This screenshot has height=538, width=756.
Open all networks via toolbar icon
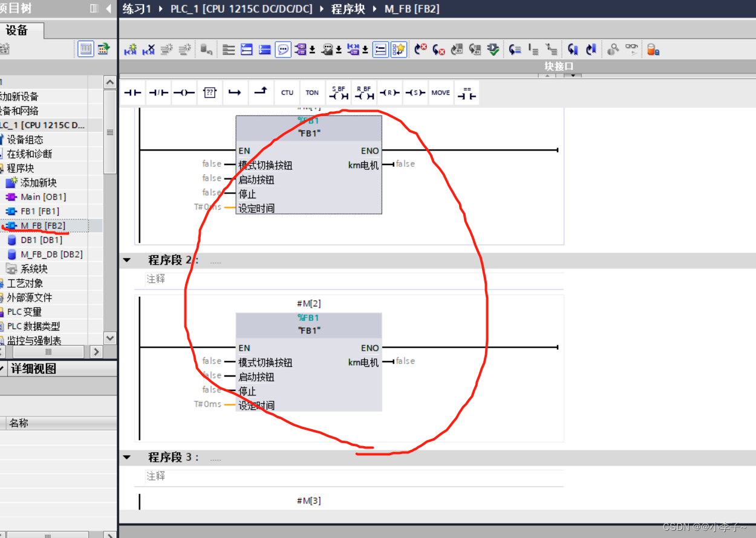(246, 50)
